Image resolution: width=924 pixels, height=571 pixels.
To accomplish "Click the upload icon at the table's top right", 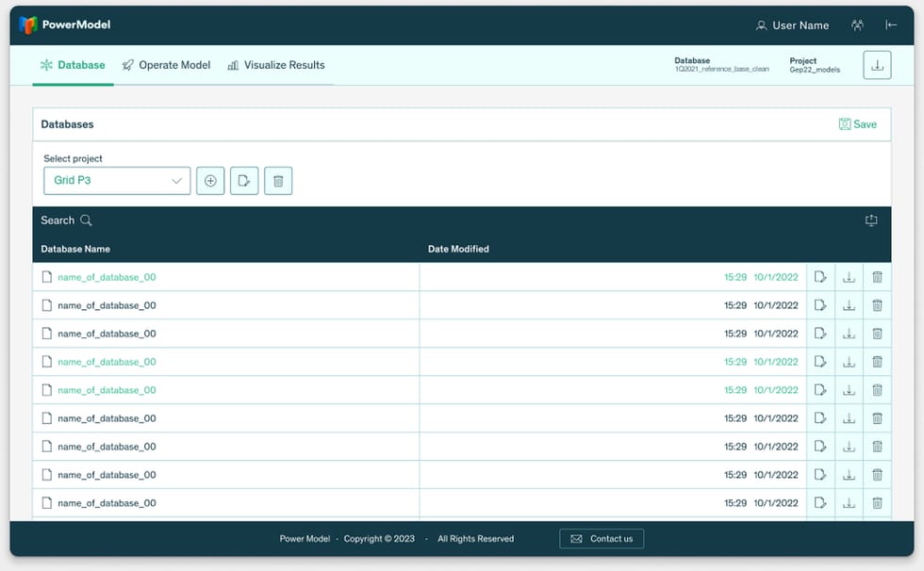I will click(871, 220).
